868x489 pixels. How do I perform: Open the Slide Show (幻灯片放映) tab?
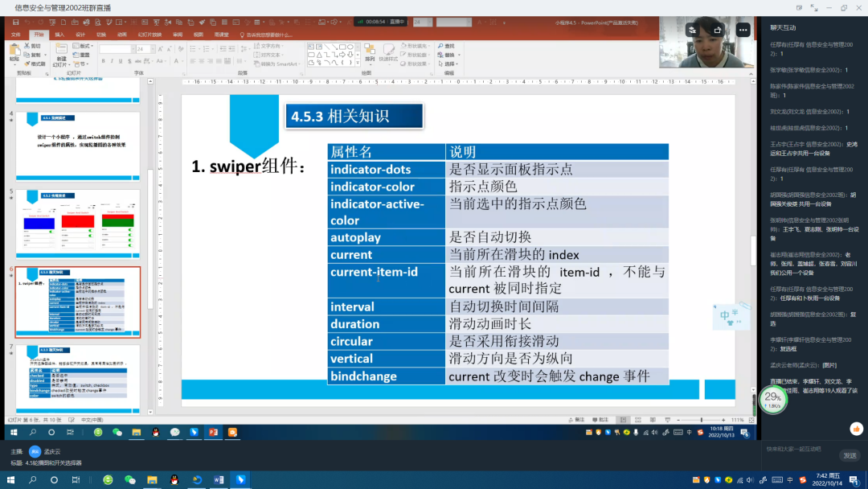149,35
